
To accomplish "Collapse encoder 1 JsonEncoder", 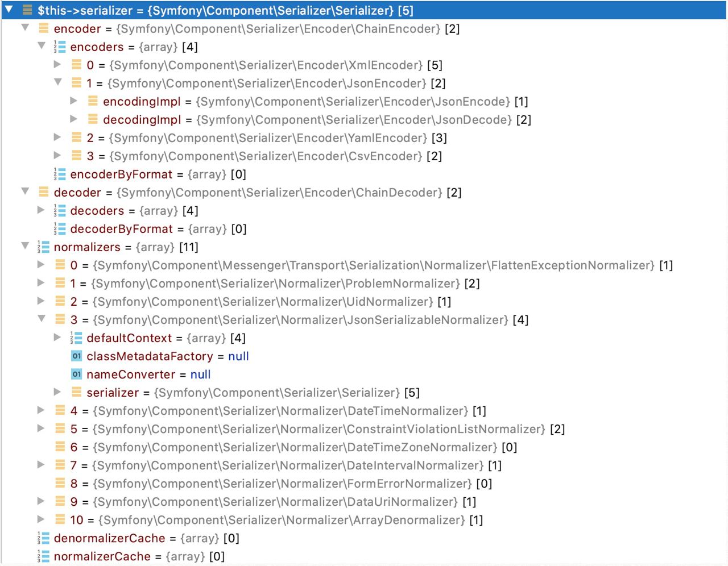I will pos(58,82).
